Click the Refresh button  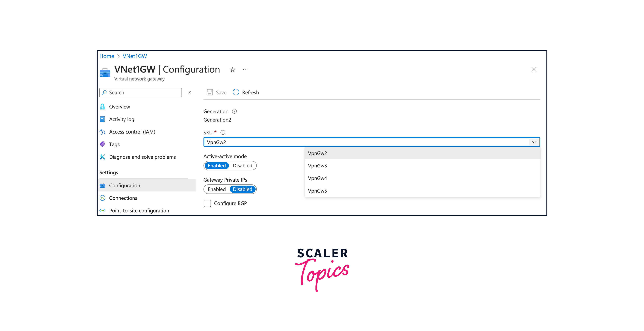pos(246,92)
